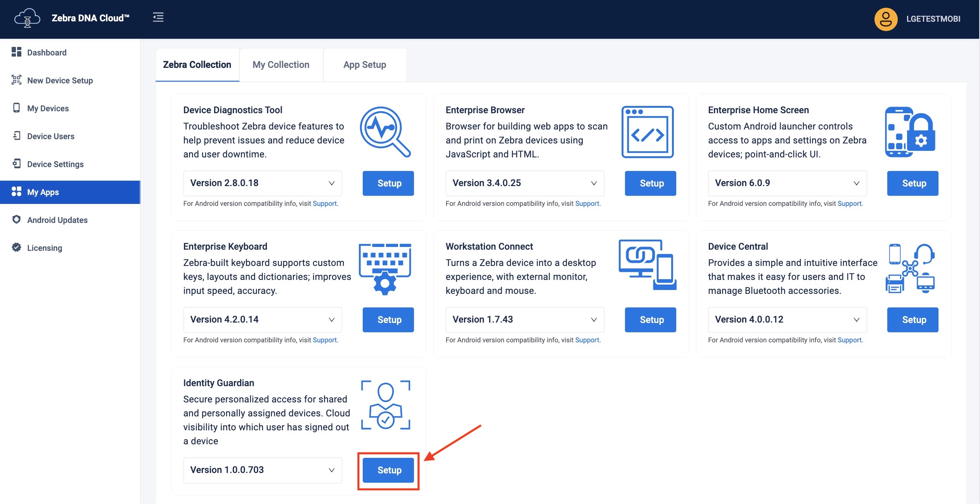
Task: Expand the Version 4.0.0.12 dropdown
Action: (787, 320)
